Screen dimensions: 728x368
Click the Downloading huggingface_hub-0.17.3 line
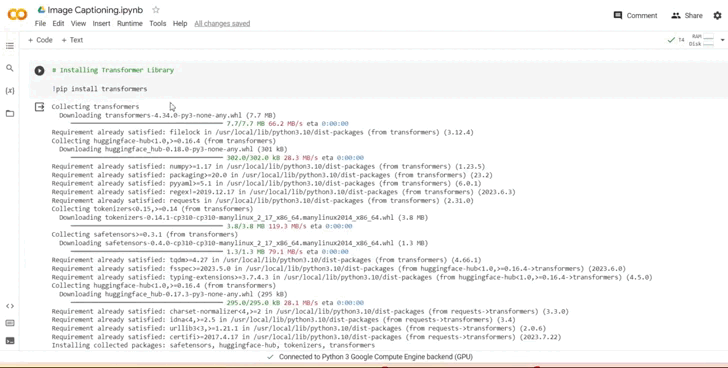[x=173, y=294]
